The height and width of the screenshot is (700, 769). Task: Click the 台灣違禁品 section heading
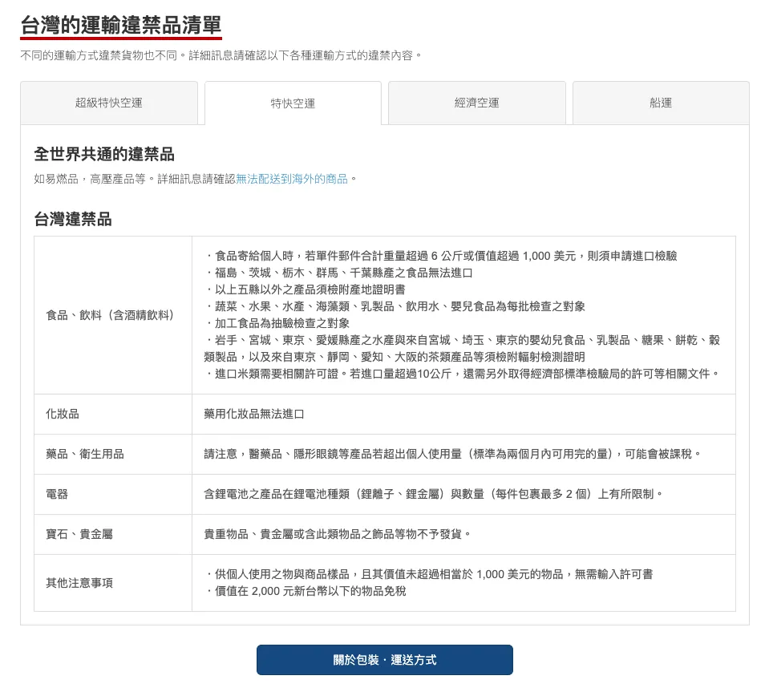(73, 219)
